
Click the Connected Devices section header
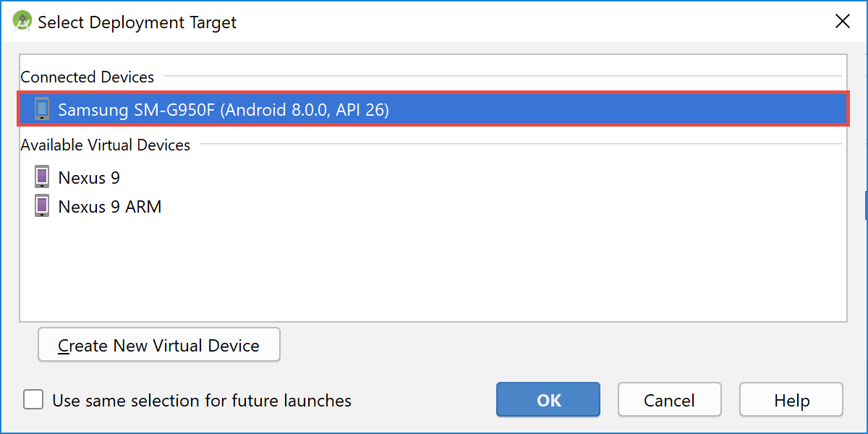(88, 77)
